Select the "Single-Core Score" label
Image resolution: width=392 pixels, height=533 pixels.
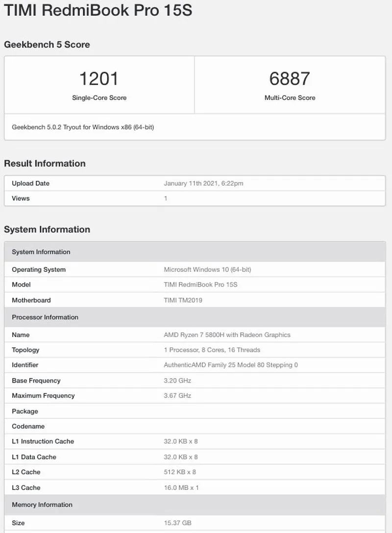tap(99, 97)
